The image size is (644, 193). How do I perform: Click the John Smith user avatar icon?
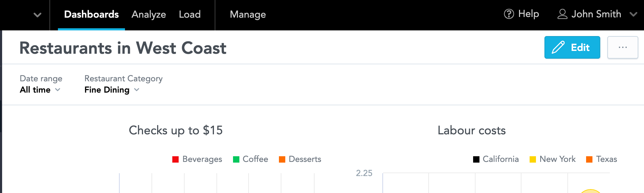point(562,14)
